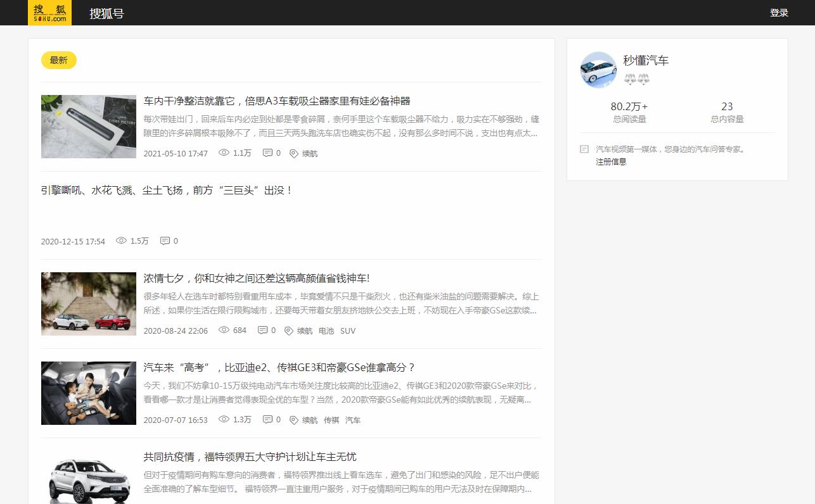Image resolution: width=815 pixels, height=504 pixels.
Task: Click the 登录 login link
Action: 779,13
